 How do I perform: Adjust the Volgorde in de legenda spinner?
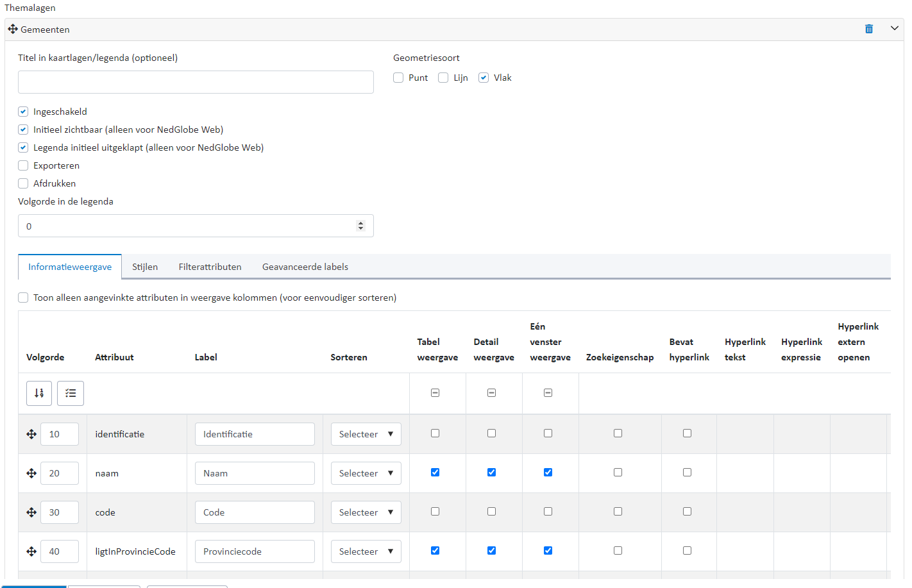coord(360,226)
